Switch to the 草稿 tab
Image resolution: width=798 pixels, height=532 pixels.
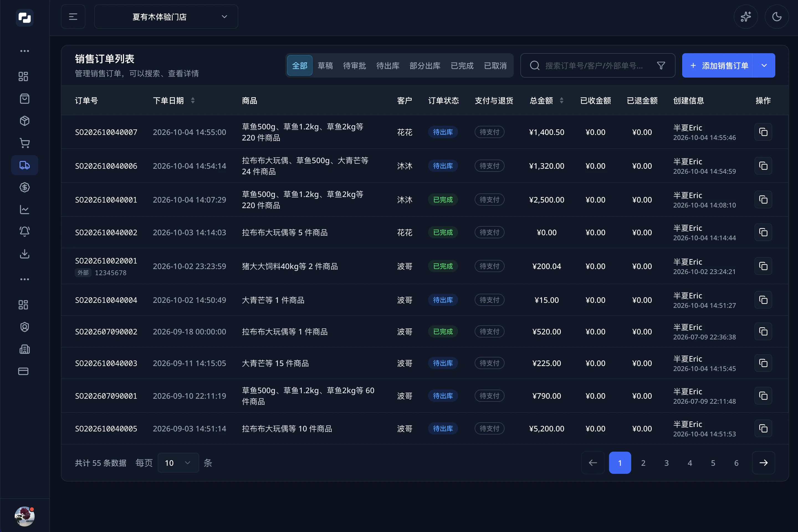(325, 65)
